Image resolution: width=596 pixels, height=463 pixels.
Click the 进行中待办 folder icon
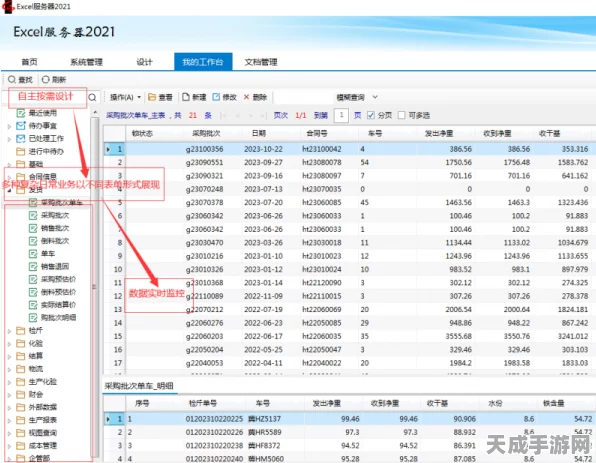pos(21,152)
